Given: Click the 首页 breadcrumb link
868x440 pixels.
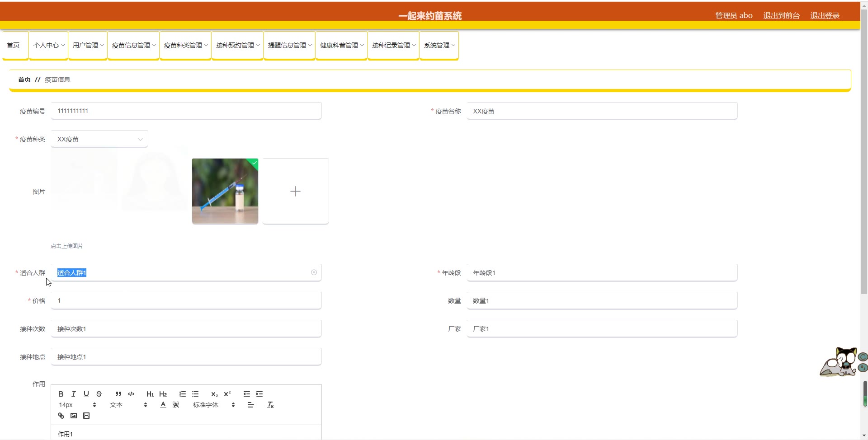Looking at the screenshot, I should pos(24,80).
